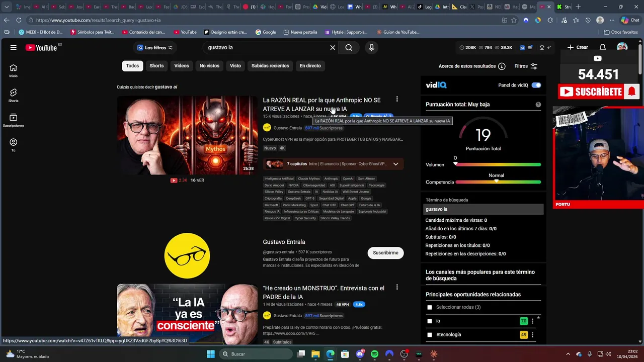644x362 pixels.
Task: Select the Todos filter chip
Action: tap(132, 66)
